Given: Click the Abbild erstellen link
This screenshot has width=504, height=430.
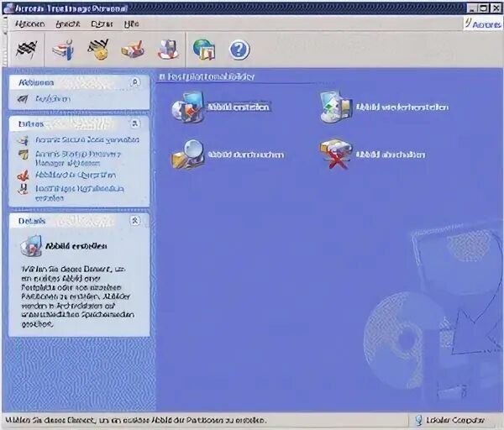Looking at the screenshot, I should (x=239, y=107).
